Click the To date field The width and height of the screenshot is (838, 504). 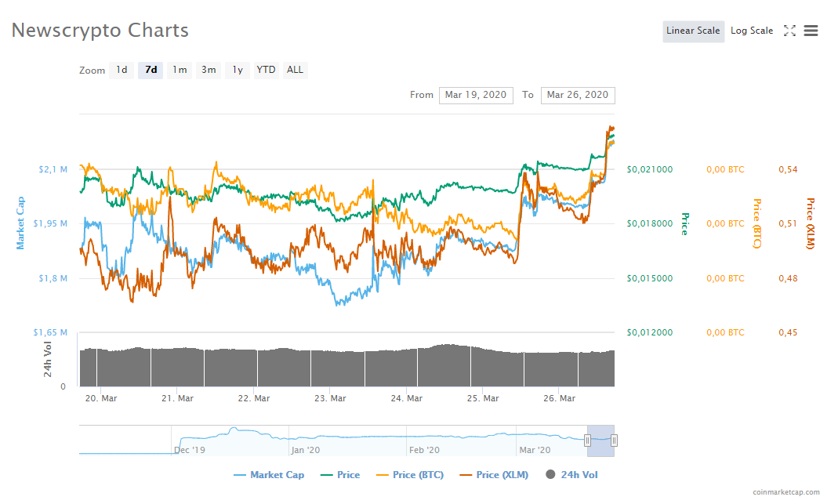pyautogui.click(x=578, y=95)
